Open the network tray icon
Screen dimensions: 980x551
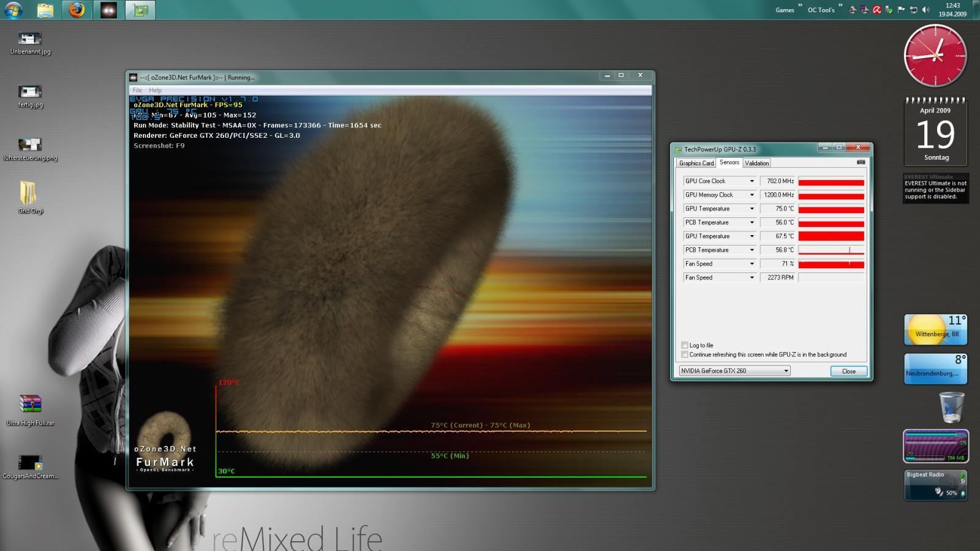click(x=913, y=10)
